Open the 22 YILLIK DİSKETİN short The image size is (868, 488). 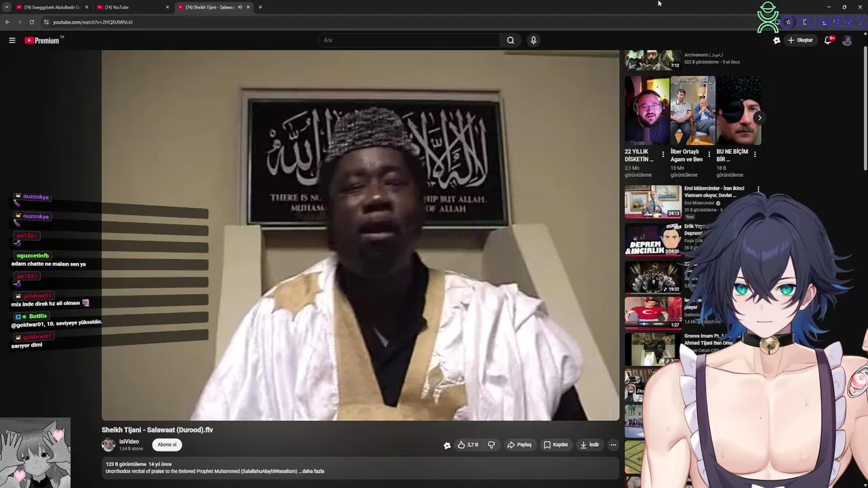(x=647, y=110)
